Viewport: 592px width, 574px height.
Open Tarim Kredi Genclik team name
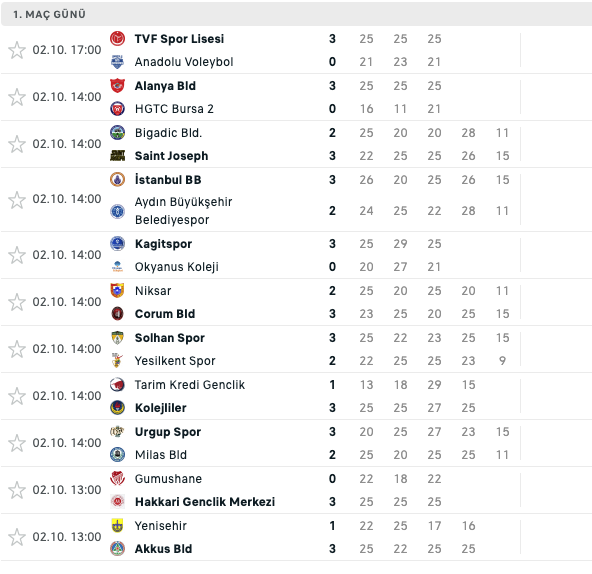point(190,385)
